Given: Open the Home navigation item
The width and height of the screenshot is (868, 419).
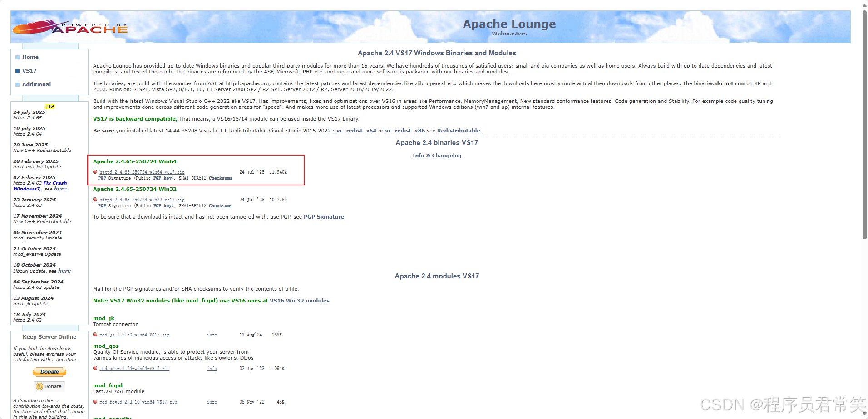Looking at the screenshot, I should click(x=30, y=57).
